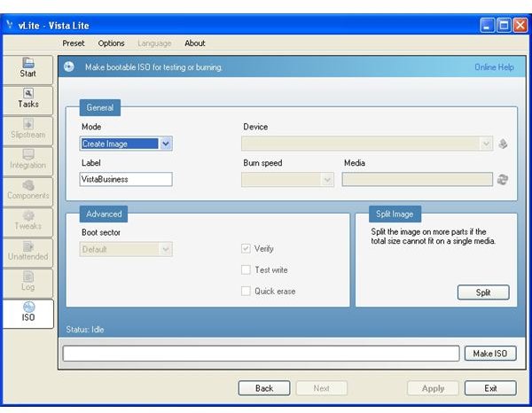
Task: Click the progress bar beside Make ISO
Action: (261, 354)
